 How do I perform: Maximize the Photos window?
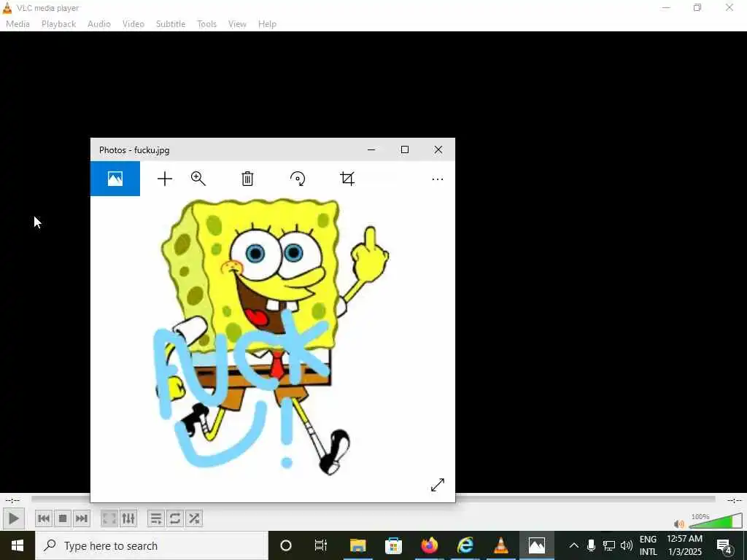click(404, 149)
